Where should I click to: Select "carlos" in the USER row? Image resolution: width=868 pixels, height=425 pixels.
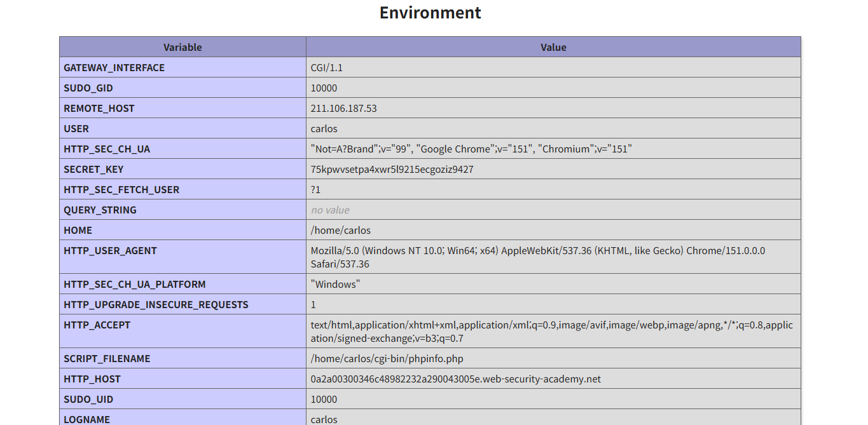point(324,128)
